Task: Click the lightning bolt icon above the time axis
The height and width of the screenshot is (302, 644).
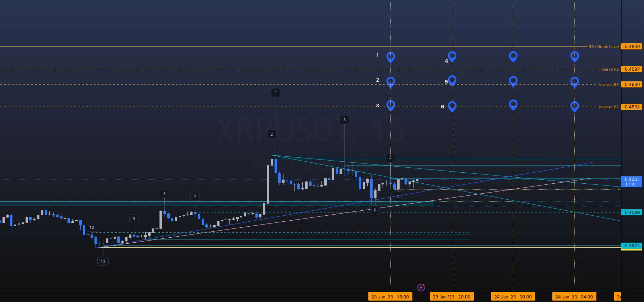Action: coord(421,287)
